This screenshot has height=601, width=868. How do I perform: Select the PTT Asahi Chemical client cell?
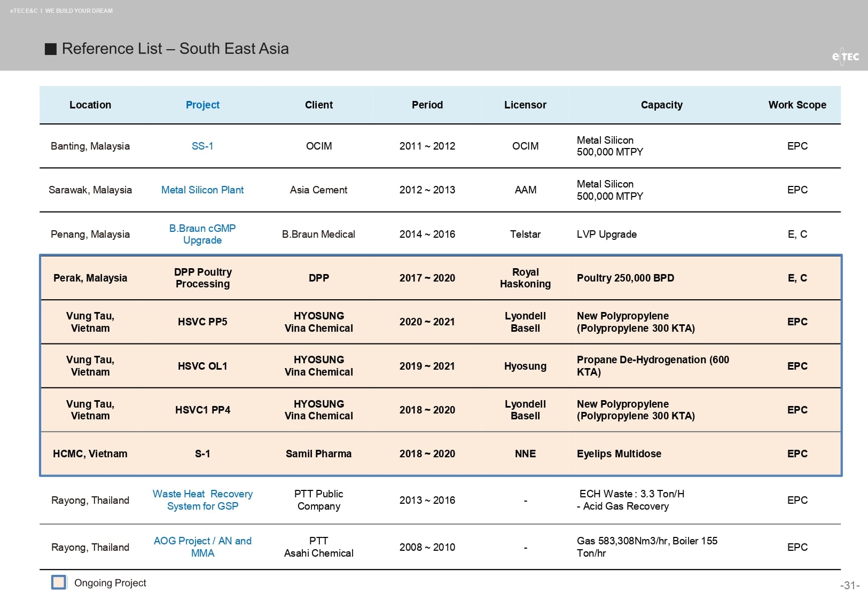point(319,547)
